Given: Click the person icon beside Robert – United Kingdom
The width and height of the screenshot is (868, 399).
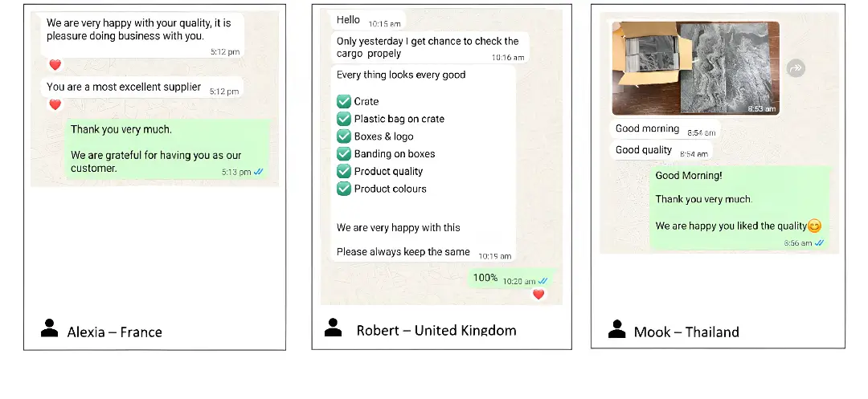Looking at the screenshot, I should [333, 328].
